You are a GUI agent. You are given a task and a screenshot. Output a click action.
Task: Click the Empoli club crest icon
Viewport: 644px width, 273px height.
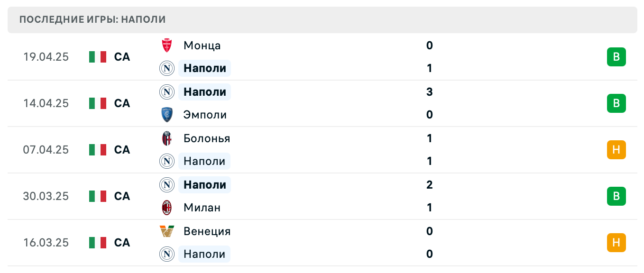166,115
